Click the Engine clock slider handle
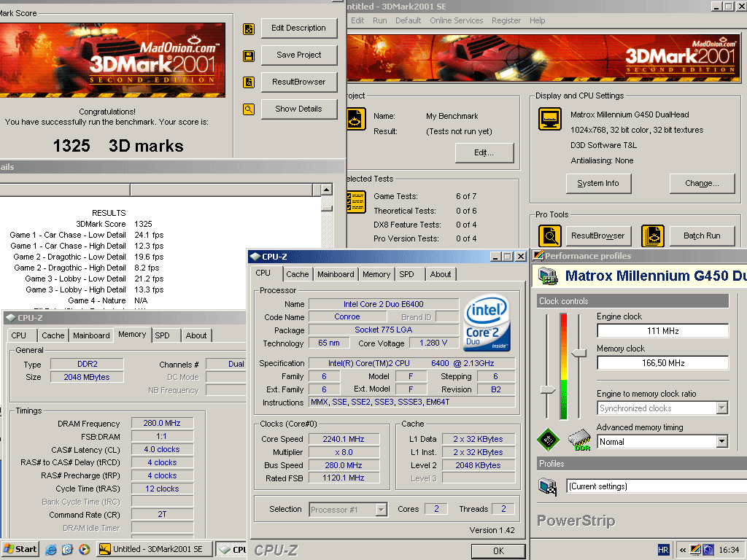 [x=547, y=390]
